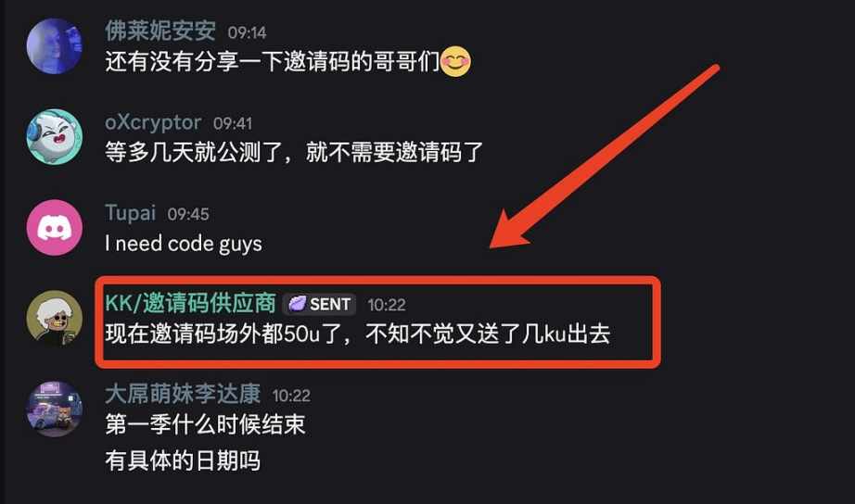This screenshot has height=504, width=855.
Task: Open KK's white-haired sunglasses avatar
Action: (55, 318)
